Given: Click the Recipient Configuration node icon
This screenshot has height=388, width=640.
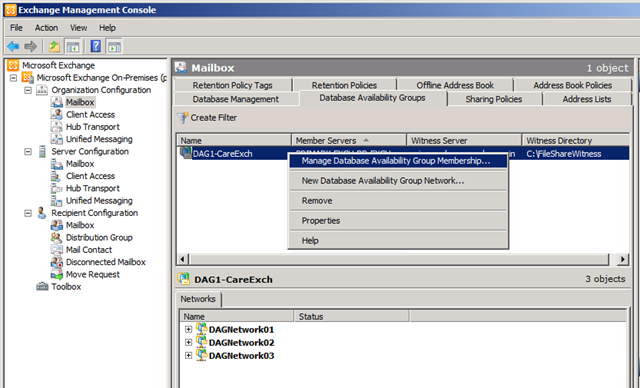Looking at the screenshot, I should pyautogui.click(x=42, y=213).
